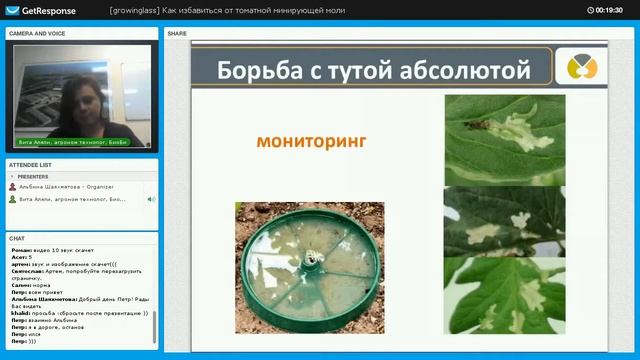Image resolution: width=640 pixels, height=360 pixels.
Task: Click the green presenter avatar icon for Вита Алали
Action: (13, 199)
